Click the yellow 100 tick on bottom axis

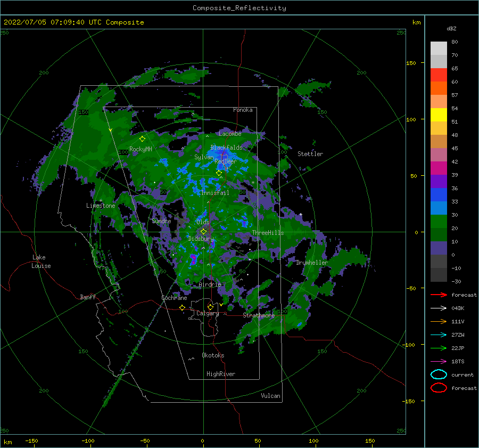(x=313, y=441)
